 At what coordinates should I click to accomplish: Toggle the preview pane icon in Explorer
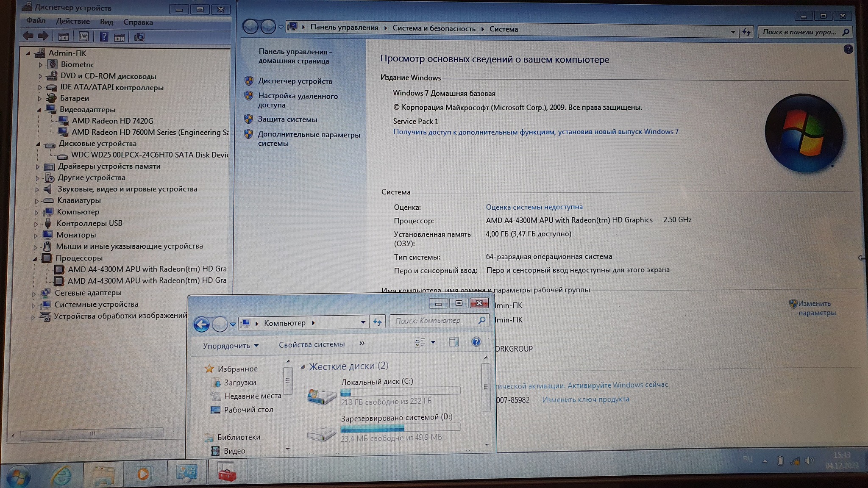click(453, 342)
